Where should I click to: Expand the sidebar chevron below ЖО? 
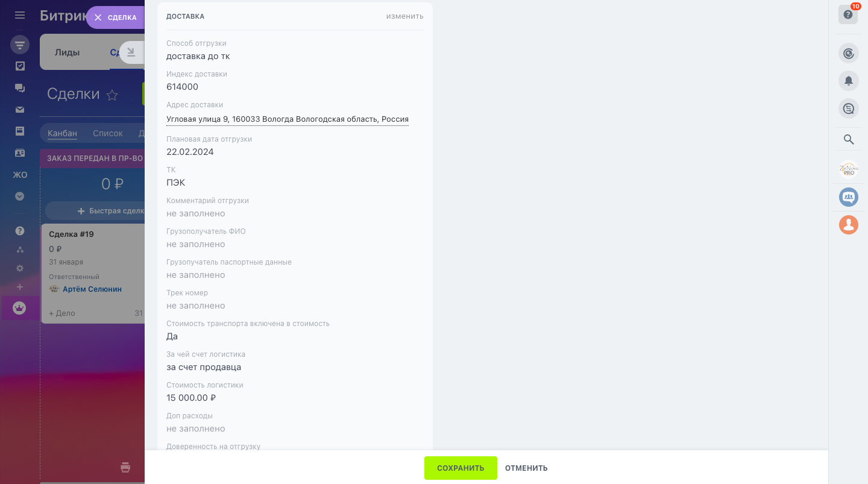pos(20,196)
